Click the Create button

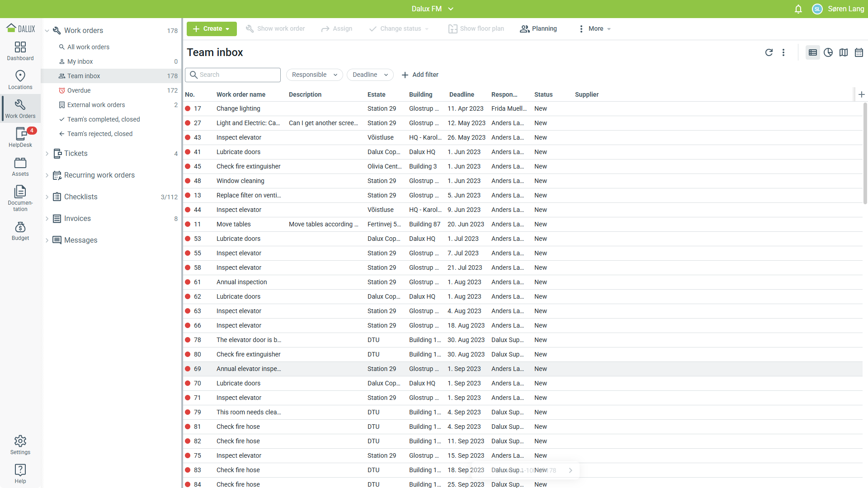tap(211, 28)
